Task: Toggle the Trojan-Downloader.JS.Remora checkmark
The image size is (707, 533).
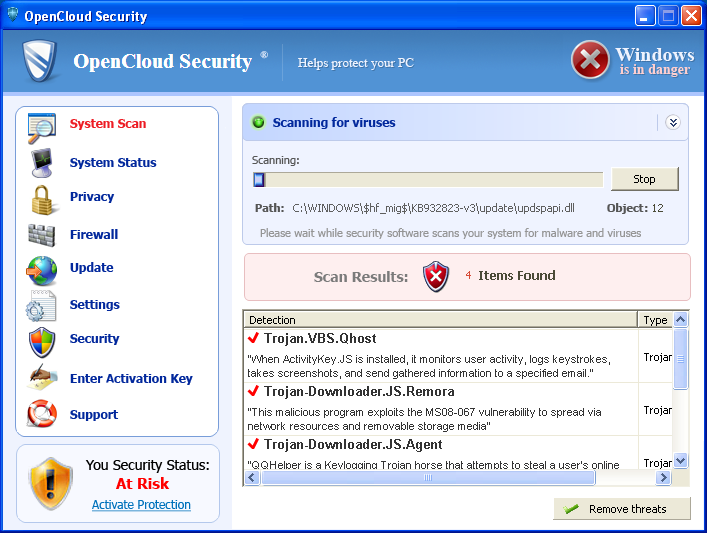Action: [253, 391]
